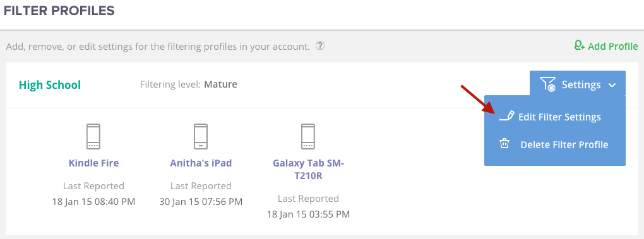This screenshot has height=239, width=644.
Task: Click Last Reported under Galaxy Tab
Action: (308, 199)
